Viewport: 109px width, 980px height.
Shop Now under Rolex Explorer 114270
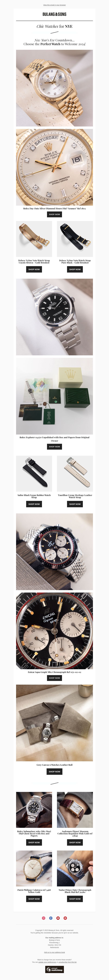point(55,447)
